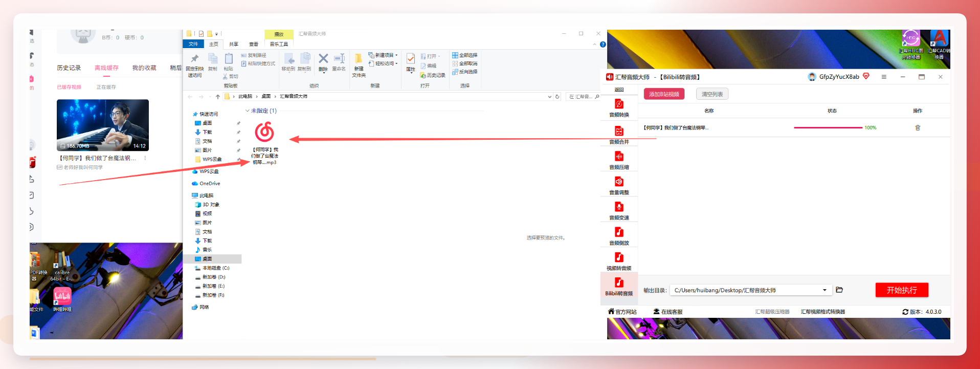980x369 pixels.
Task: Click 删除 (delete) in Explorer ribbon
Action: [323, 62]
